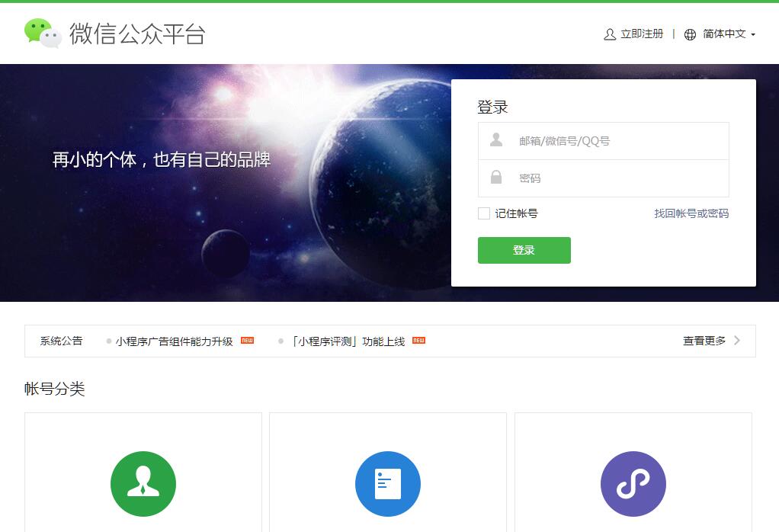Click the 微信公众平台 title text
This screenshot has width=779, height=532.
click(x=137, y=34)
